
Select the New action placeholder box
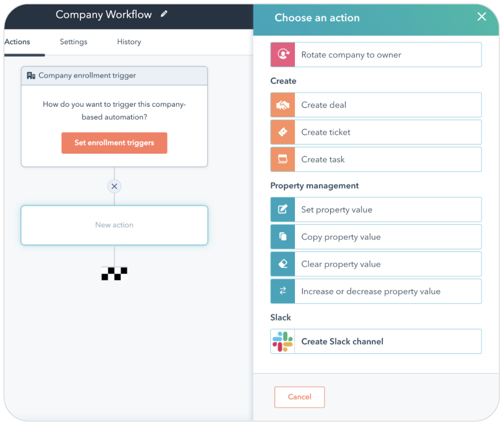coord(114,225)
